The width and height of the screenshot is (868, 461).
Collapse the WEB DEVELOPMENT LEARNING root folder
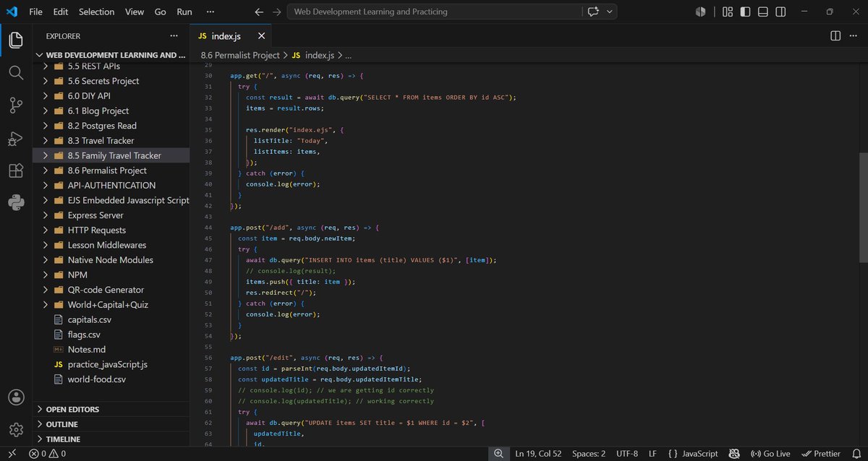[111, 55]
